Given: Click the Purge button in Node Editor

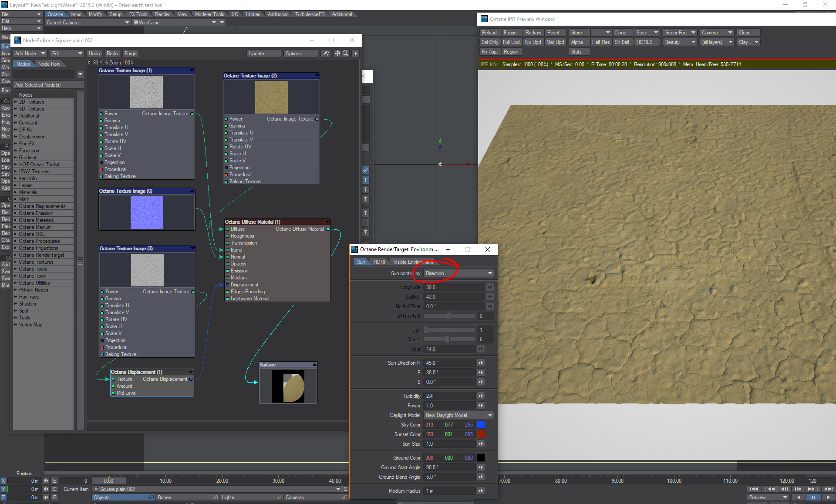Looking at the screenshot, I should coord(130,54).
